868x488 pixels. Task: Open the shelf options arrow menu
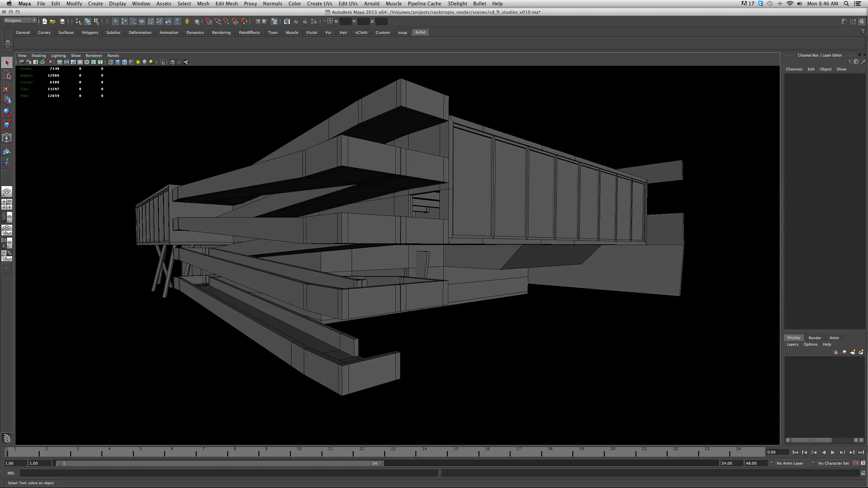click(x=7, y=46)
